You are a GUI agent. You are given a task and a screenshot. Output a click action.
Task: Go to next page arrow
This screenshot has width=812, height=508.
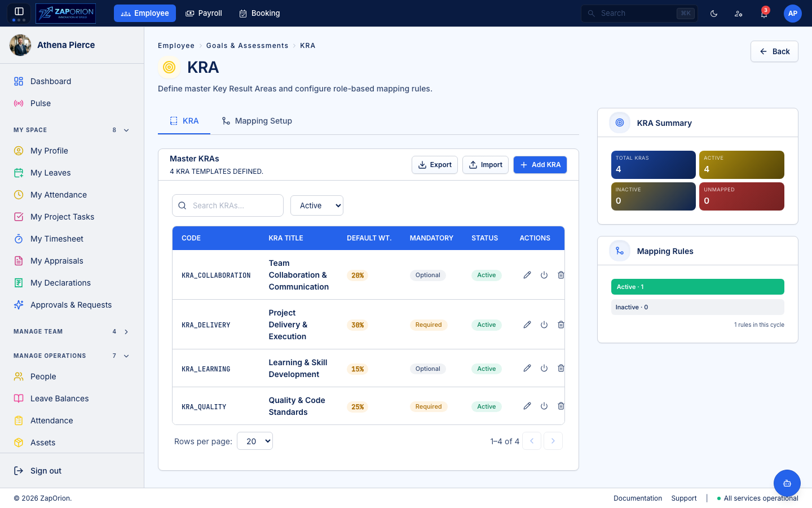553,441
